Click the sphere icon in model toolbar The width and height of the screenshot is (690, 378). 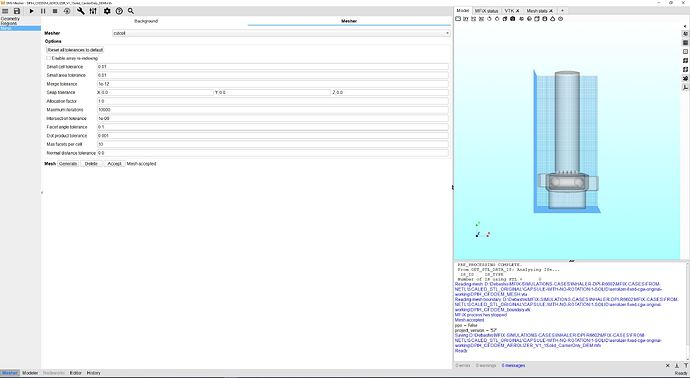point(529,19)
